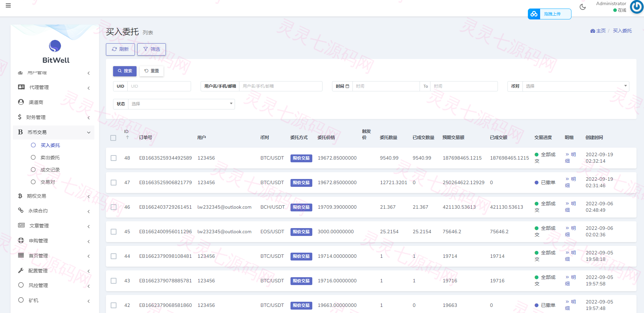Expand the 风控管理 menu section

(x=54, y=285)
